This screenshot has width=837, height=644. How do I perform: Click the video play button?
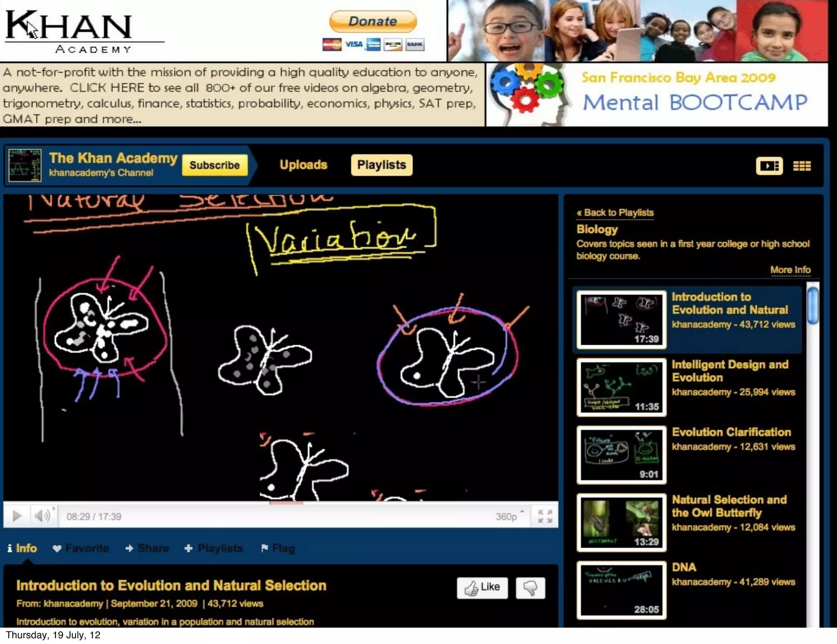(17, 516)
